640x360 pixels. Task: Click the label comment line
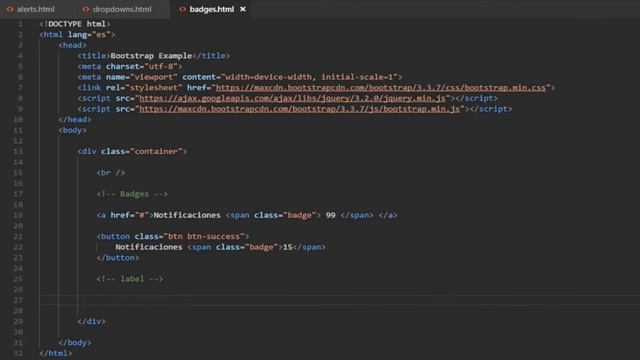pyautogui.click(x=130, y=279)
